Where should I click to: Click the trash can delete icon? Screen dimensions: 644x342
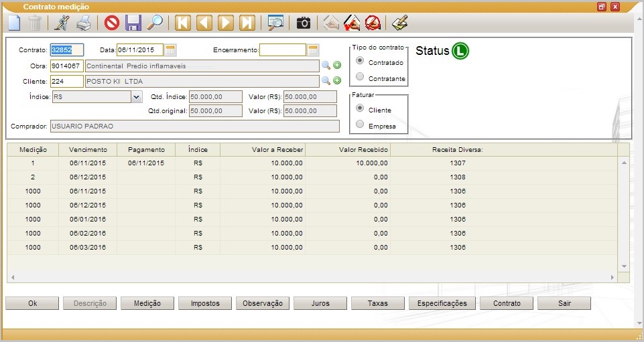pos(34,23)
